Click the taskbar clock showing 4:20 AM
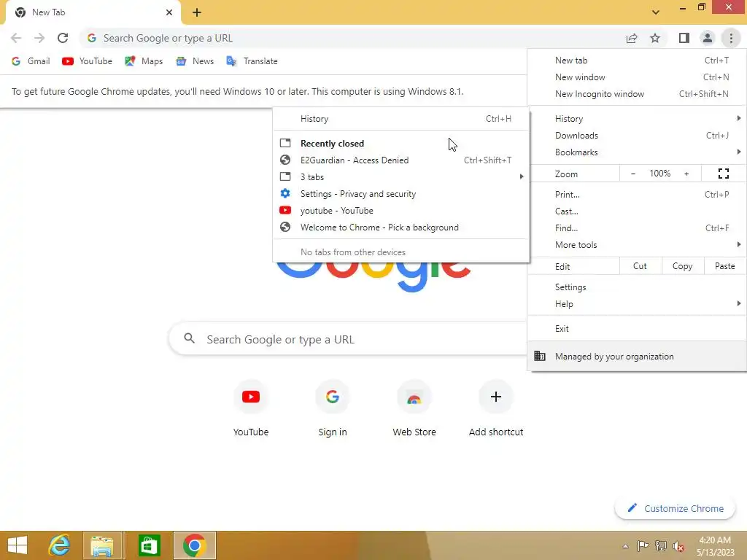The image size is (747, 560). click(716, 546)
